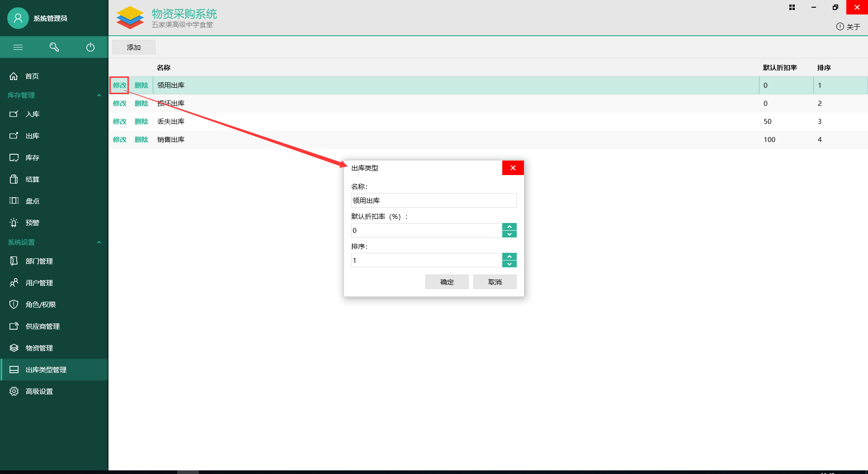Collapse the 库存管理 sidebar section

coord(99,95)
